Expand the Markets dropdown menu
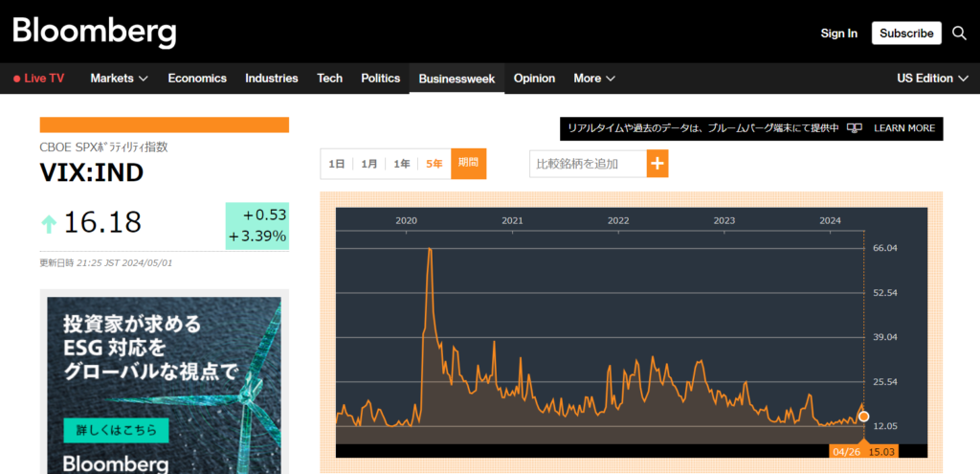The image size is (980, 474). coord(119,79)
